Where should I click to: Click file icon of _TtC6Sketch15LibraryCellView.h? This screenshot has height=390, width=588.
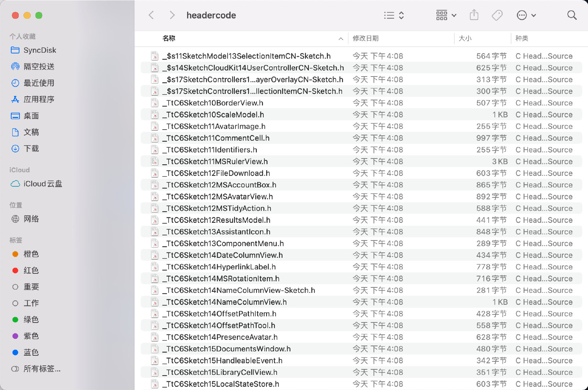pos(155,372)
